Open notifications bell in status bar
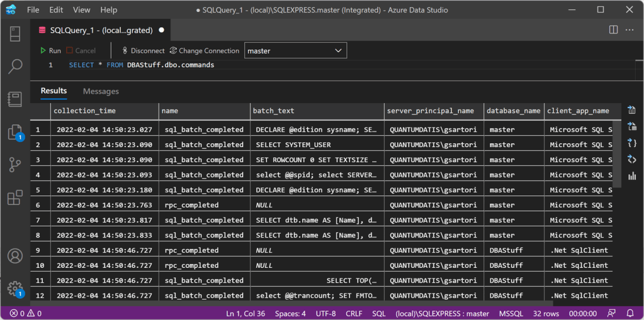The width and height of the screenshot is (644, 320). click(630, 313)
